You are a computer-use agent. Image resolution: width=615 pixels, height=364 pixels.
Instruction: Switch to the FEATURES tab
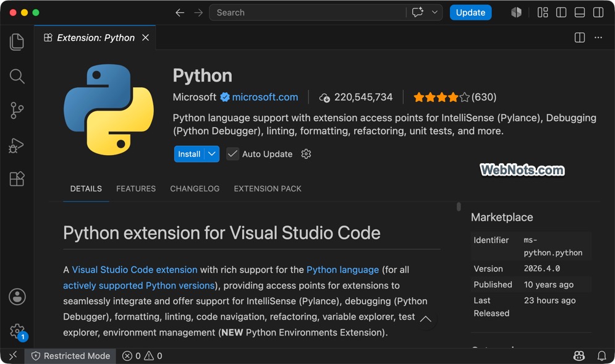pyautogui.click(x=136, y=188)
